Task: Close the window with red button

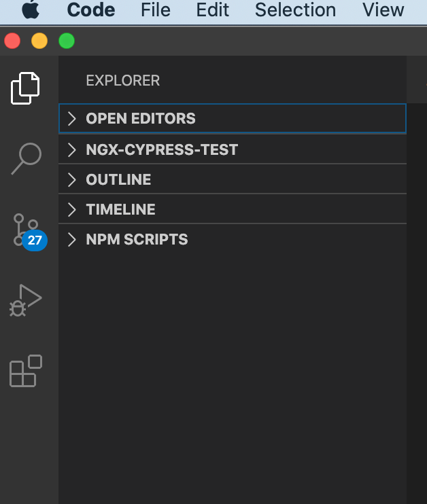Action: (12, 41)
